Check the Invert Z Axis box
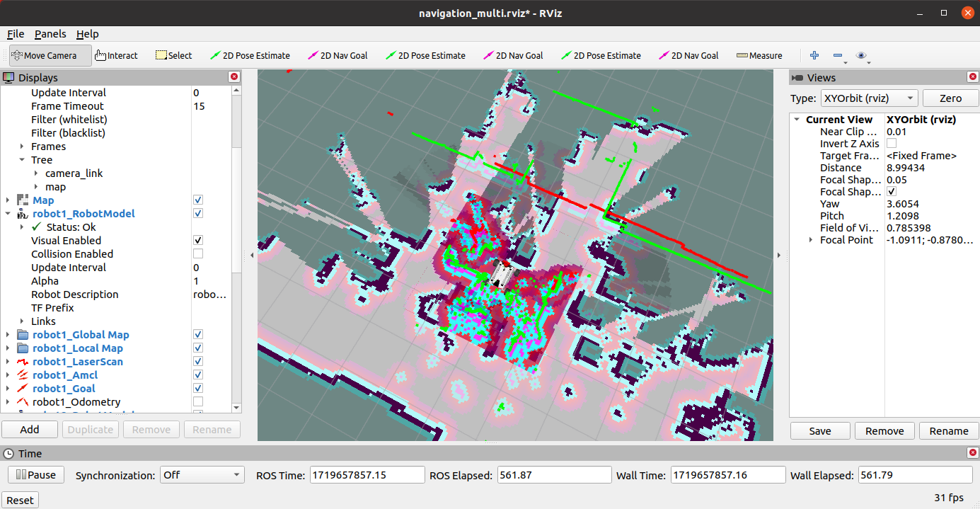This screenshot has width=980, height=509. (x=892, y=144)
